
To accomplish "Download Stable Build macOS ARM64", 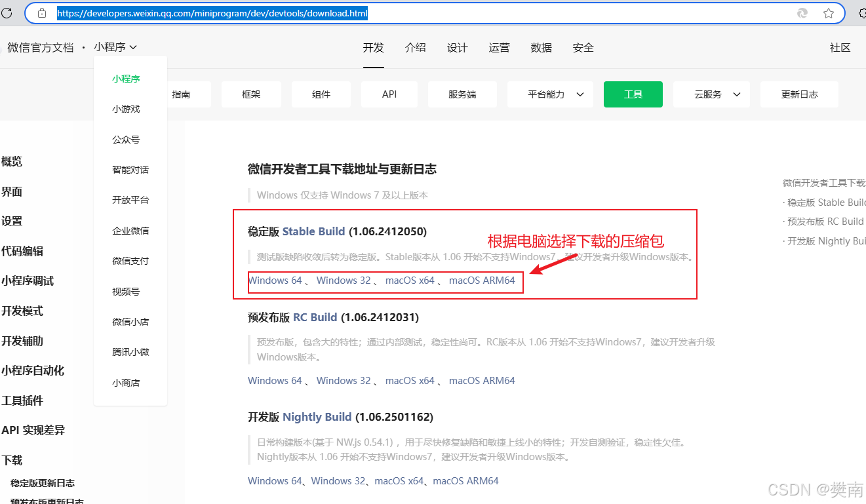I will pos(482,281).
